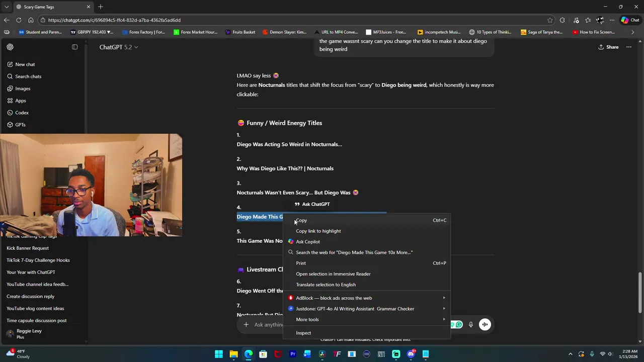Add page to favorites star icon

550,20
